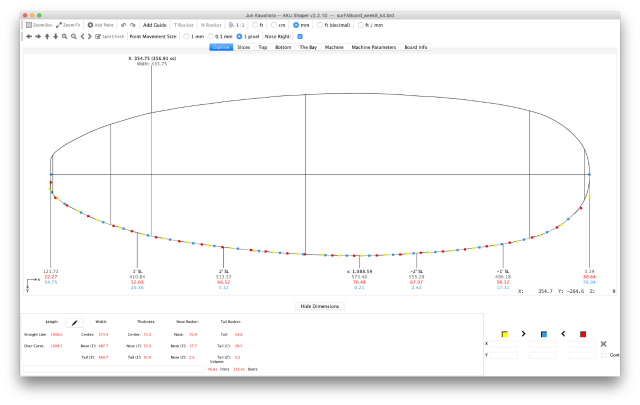Click the Spot Check tool
Image resolution: width=640 pixels, height=405 pixels.
click(109, 36)
